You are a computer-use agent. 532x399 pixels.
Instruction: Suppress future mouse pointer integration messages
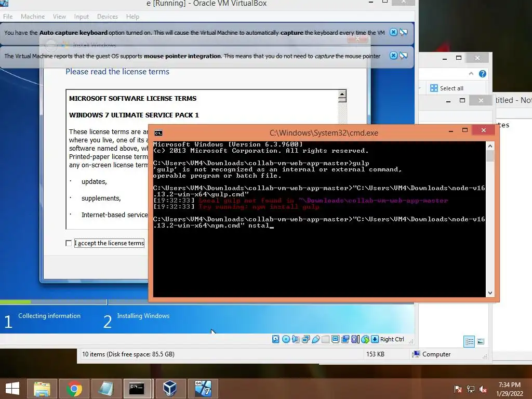click(403, 55)
